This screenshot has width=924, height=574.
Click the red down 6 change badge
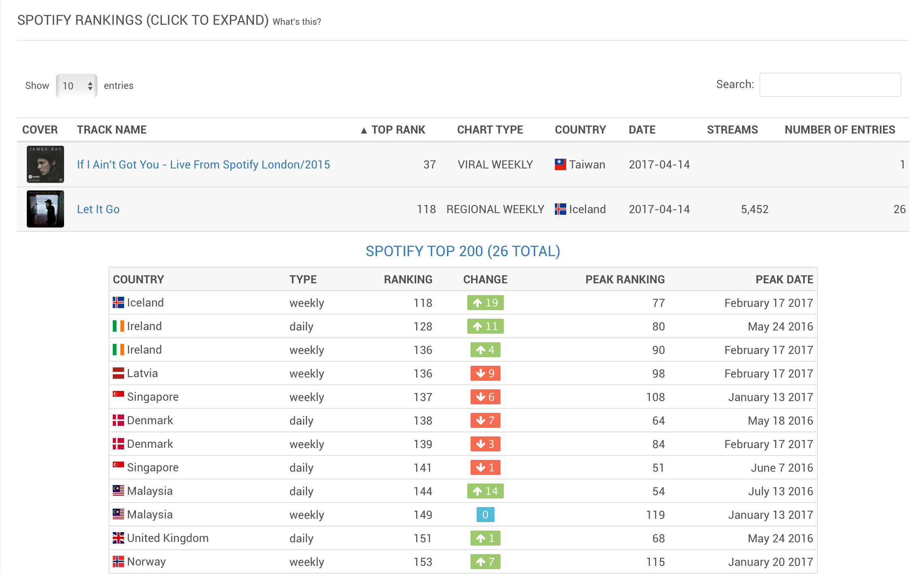tap(485, 397)
